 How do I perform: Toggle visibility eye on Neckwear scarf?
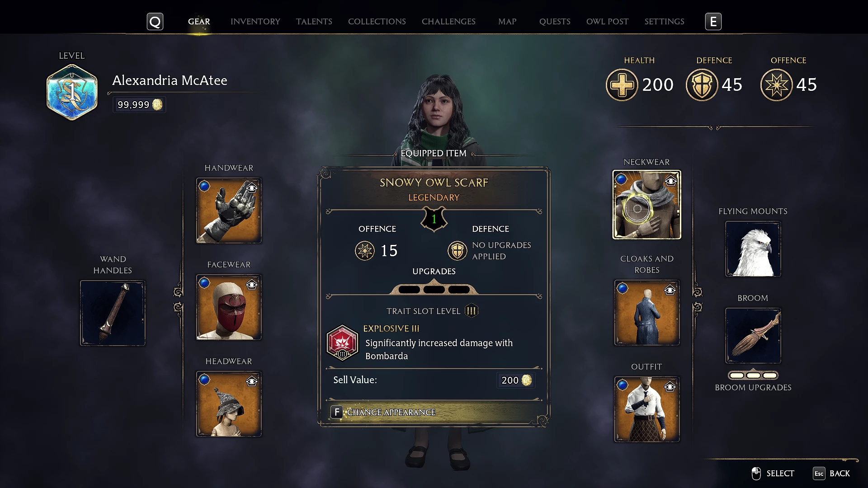pos(671,181)
